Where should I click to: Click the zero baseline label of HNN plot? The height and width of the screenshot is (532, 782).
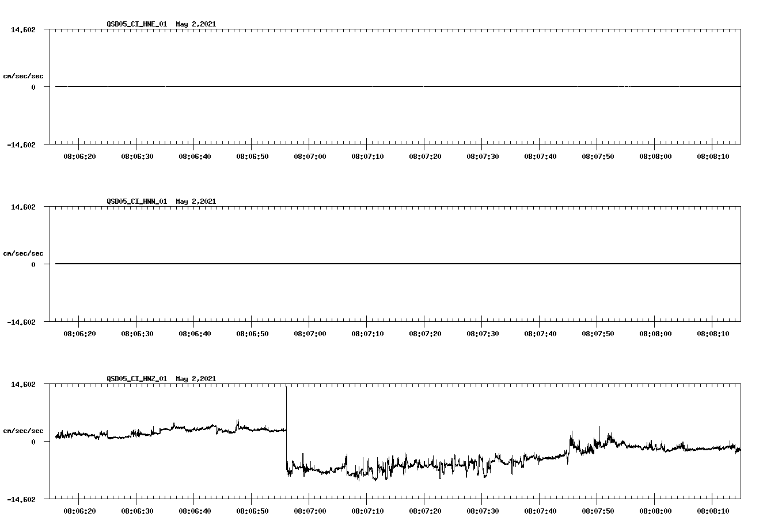(x=35, y=264)
